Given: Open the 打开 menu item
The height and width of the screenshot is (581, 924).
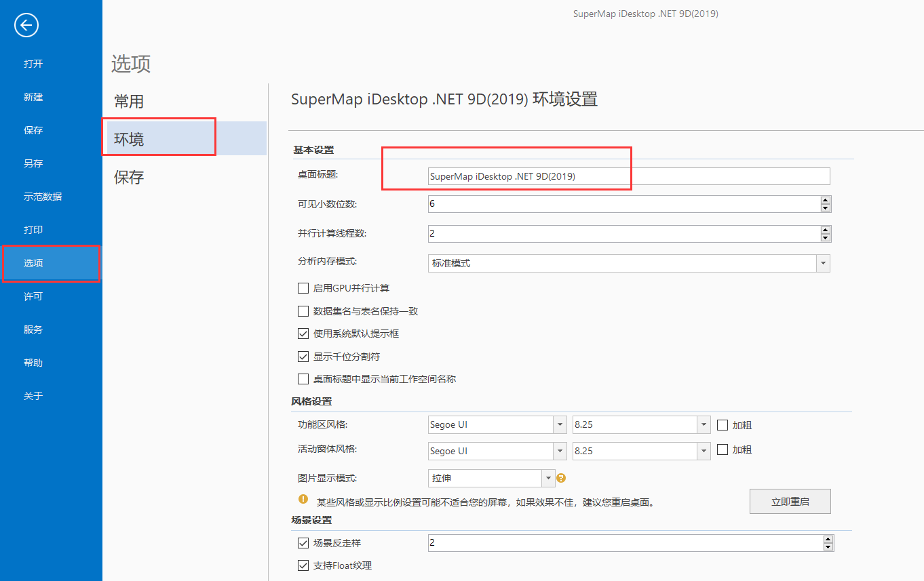Looking at the screenshot, I should point(33,64).
